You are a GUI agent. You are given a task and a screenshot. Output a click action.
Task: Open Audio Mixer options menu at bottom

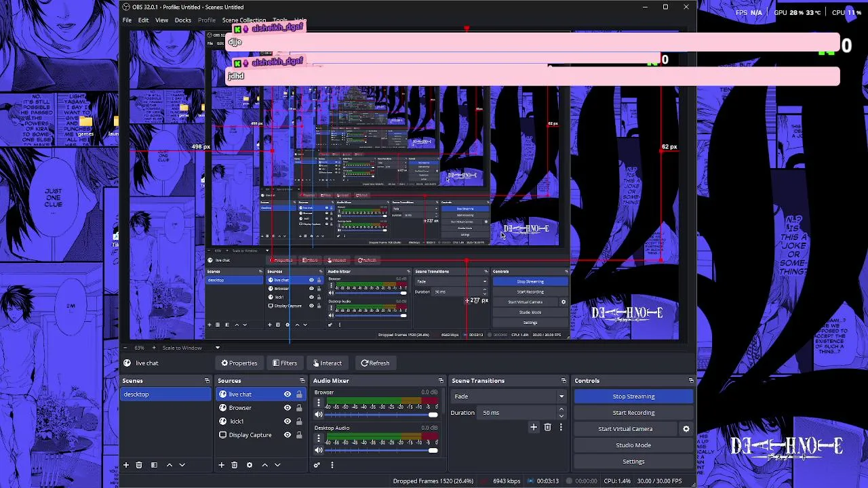(332, 465)
